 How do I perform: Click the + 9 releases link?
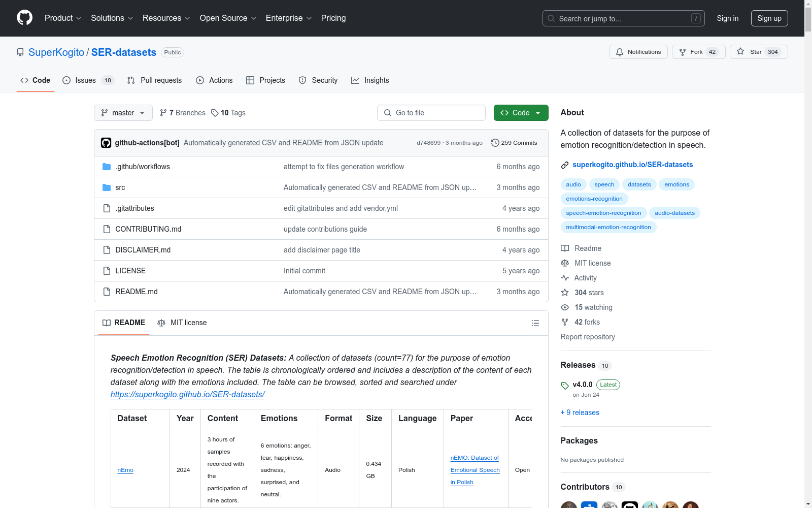[x=580, y=412]
